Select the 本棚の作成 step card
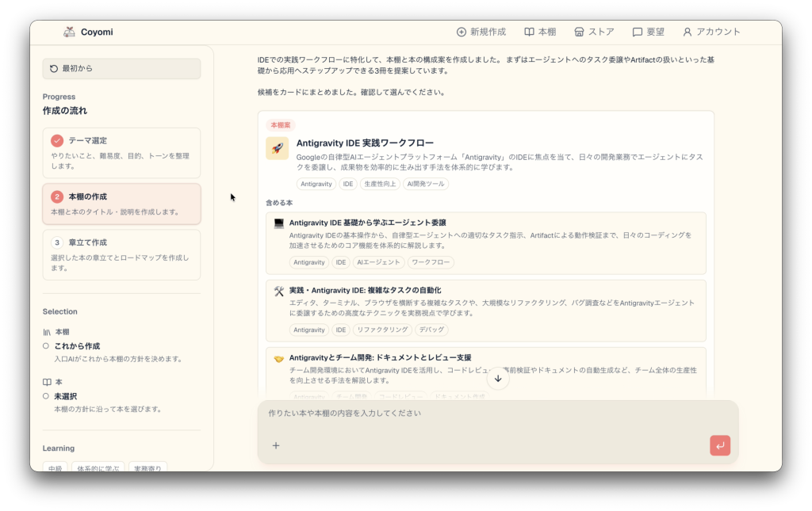This screenshot has width=812, height=511. tap(121, 204)
